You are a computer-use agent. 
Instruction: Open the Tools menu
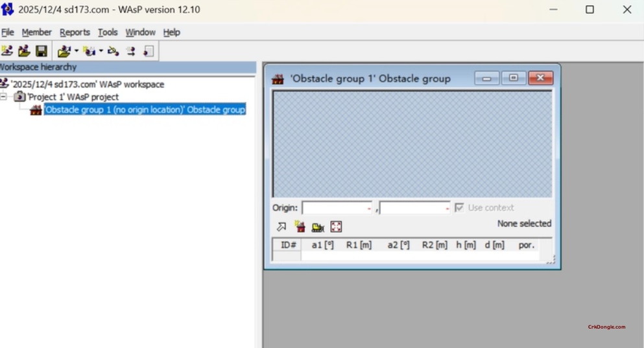point(108,32)
